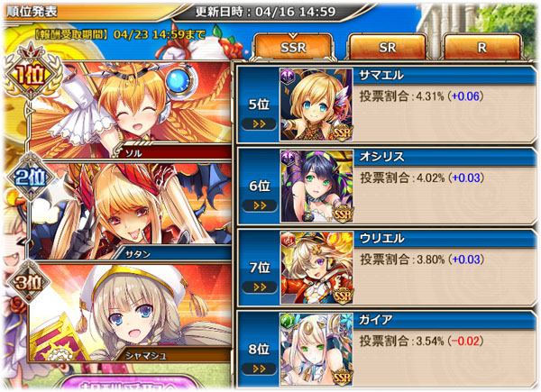
Task: Switch to the SR ranking tab
Action: tap(387, 47)
